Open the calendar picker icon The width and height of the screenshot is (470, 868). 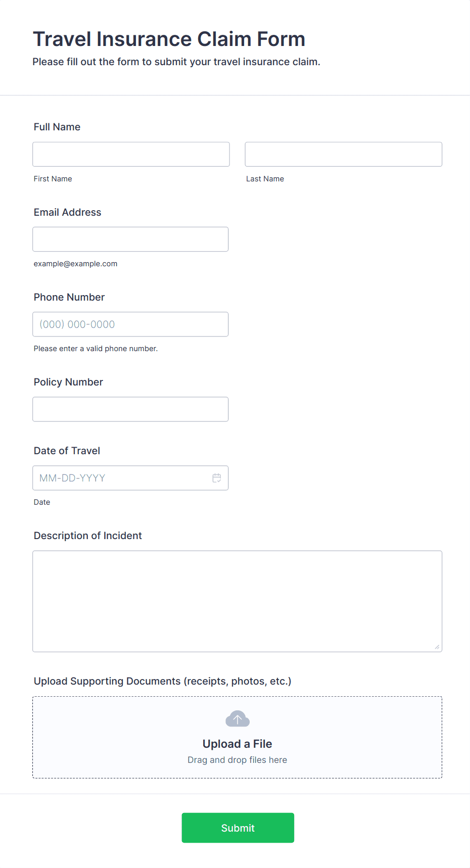pyautogui.click(x=217, y=478)
